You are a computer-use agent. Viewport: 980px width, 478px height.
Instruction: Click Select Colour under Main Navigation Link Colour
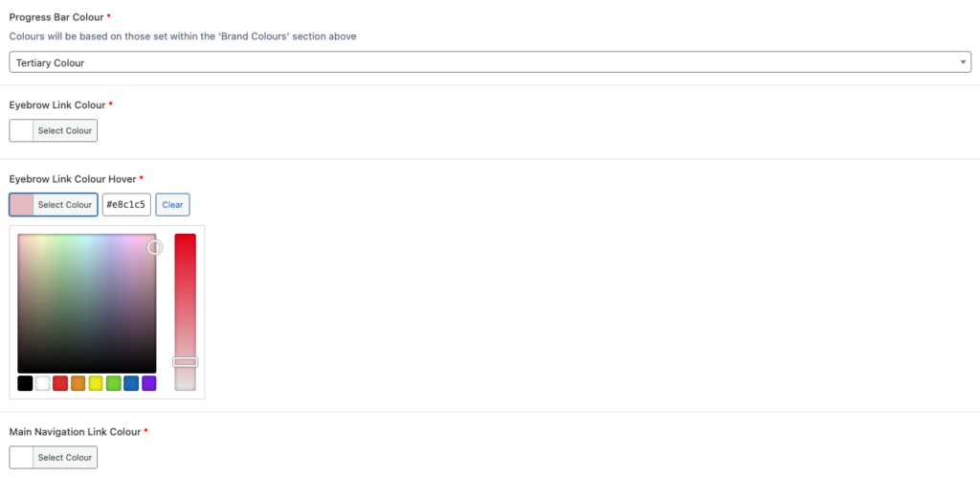click(x=65, y=457)
